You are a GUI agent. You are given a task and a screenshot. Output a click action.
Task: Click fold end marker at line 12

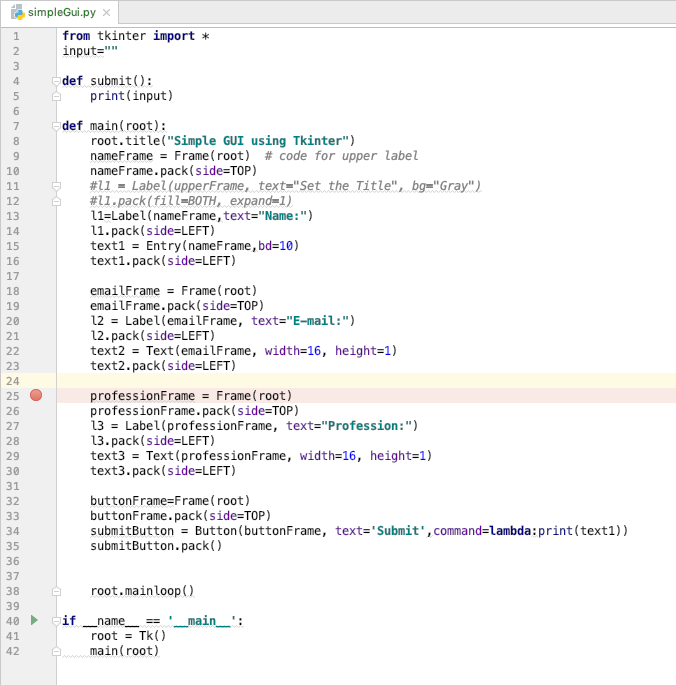(56, 201)
